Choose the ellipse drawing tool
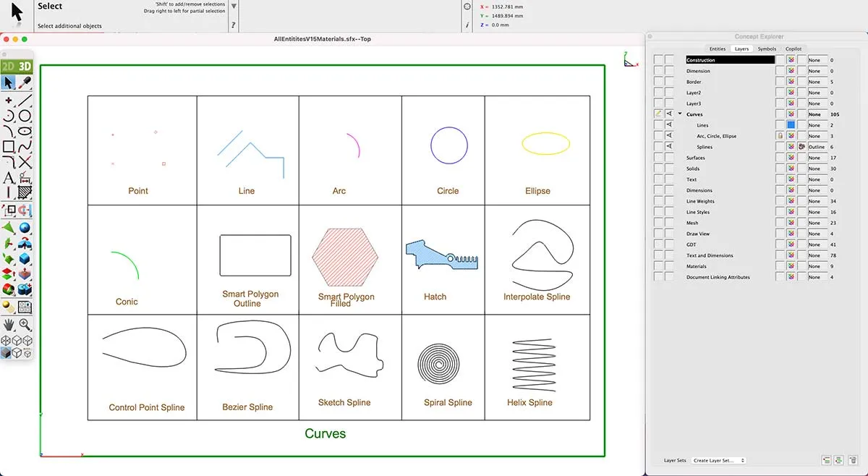The image size is (868, 476). point(25,131)
